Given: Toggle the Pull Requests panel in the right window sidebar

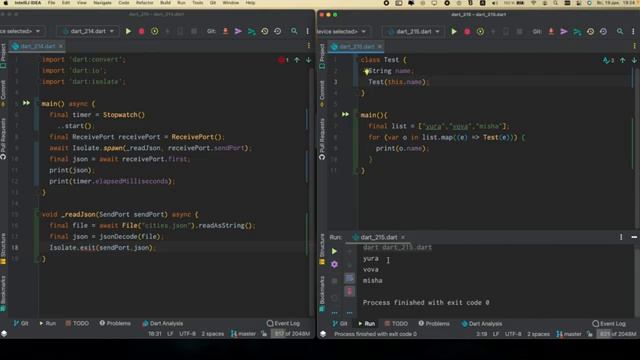Looking at the screenshot, I should 322,139.
